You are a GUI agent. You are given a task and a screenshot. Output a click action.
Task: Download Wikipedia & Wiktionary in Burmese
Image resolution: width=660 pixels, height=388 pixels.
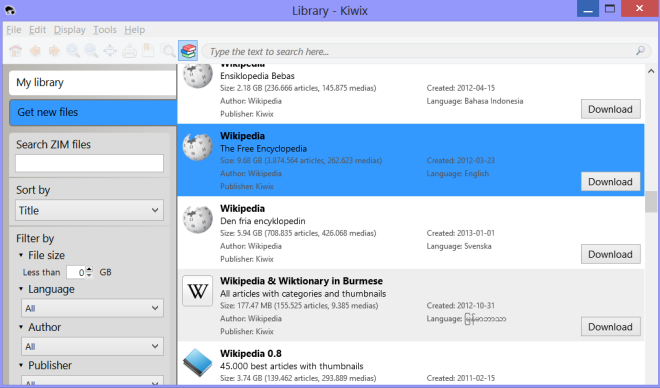(x=610, y=327)
